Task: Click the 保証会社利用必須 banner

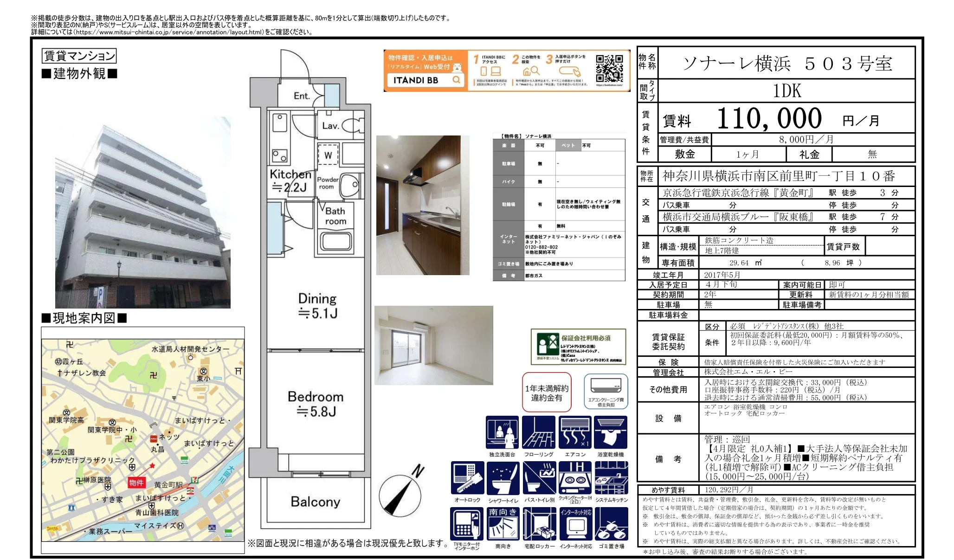Action: pyautogui.click(x=578, y=347)
